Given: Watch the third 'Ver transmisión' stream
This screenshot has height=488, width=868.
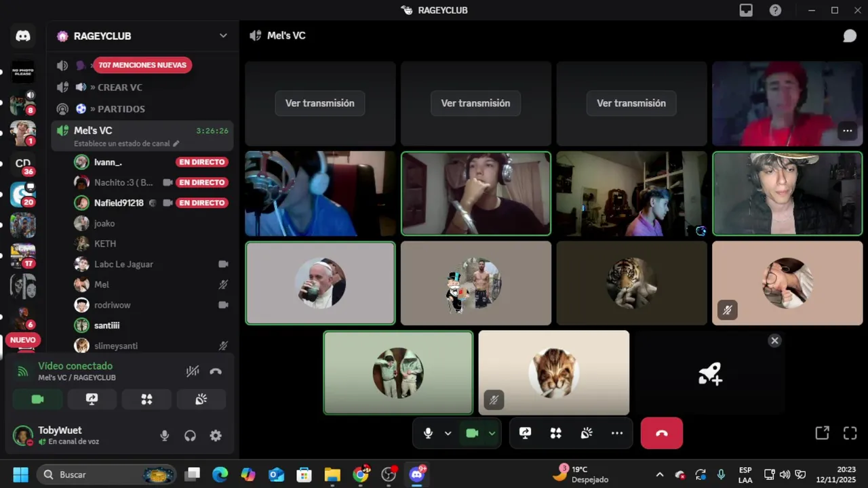Looking at the screenshot, I should [x=631, y=104].
